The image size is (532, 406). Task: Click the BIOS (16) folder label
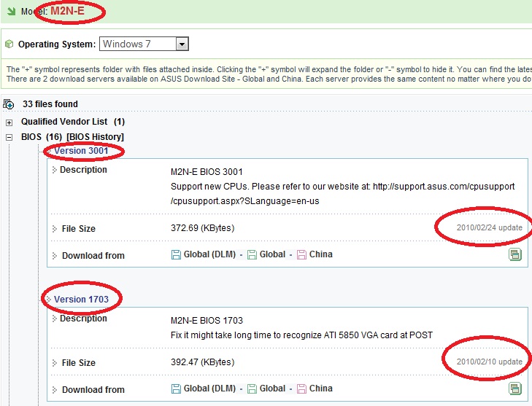pos(42,137)
